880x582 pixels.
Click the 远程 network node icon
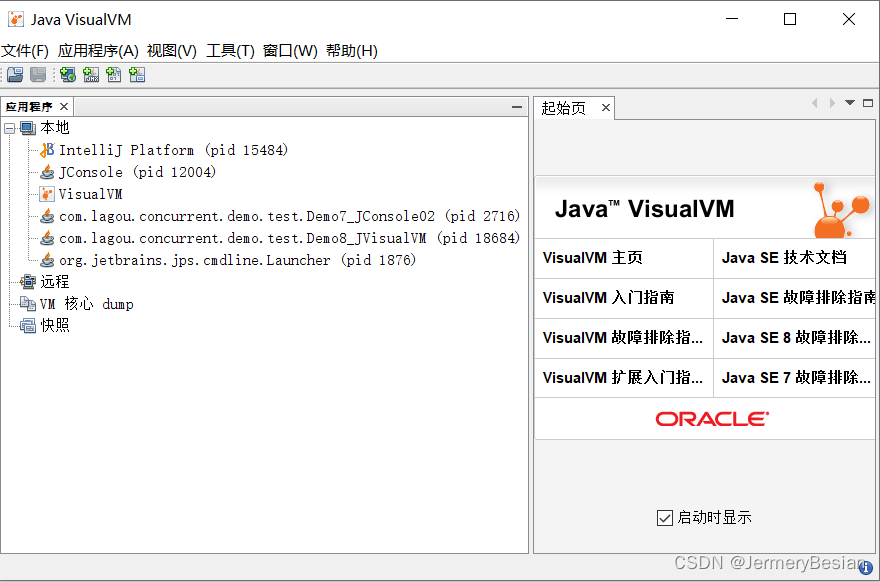[28, 282]
